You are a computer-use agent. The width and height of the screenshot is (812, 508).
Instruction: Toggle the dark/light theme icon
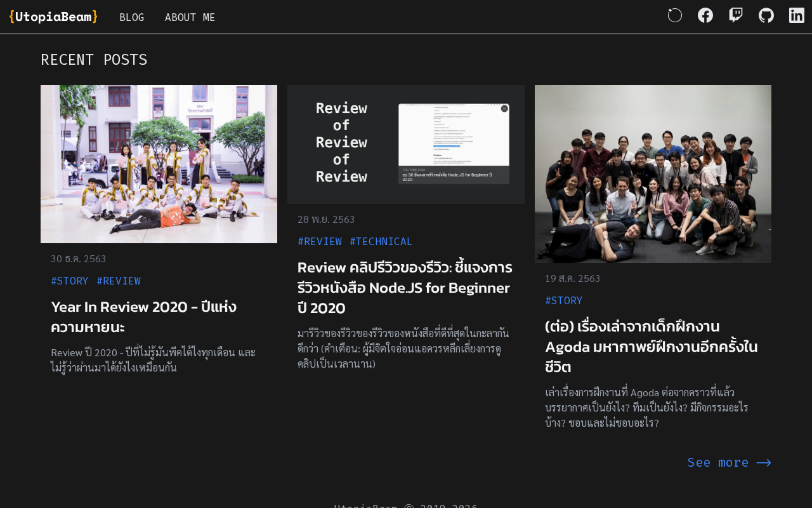point(675,15)
